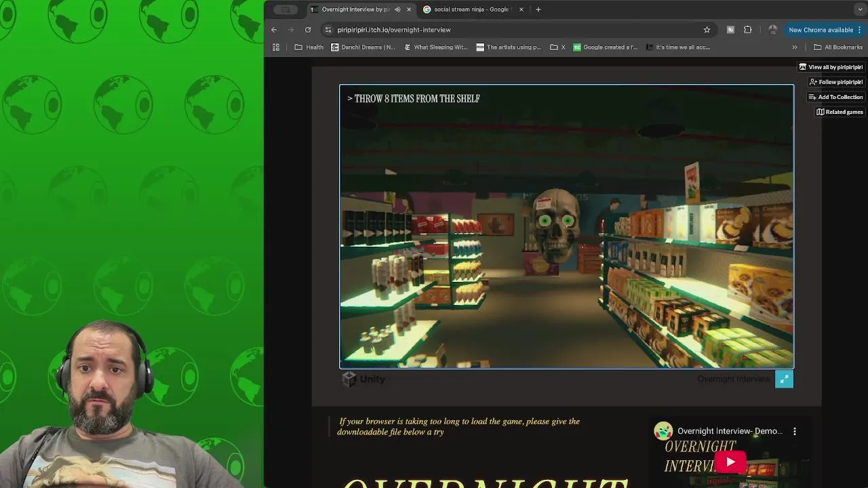This screenshot has width=868, height=488.
Task: Open the All Bookmarks folder
Action: (x=838, y=47)
